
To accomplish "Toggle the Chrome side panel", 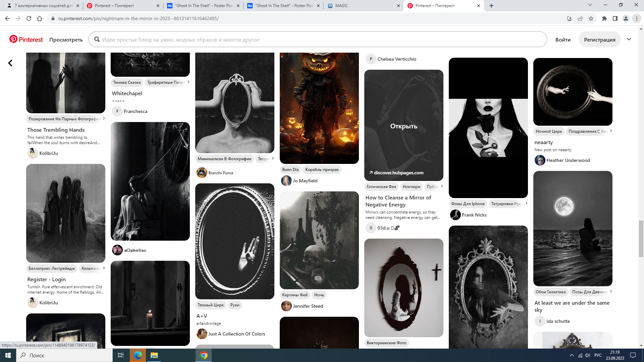I will 615,18.
